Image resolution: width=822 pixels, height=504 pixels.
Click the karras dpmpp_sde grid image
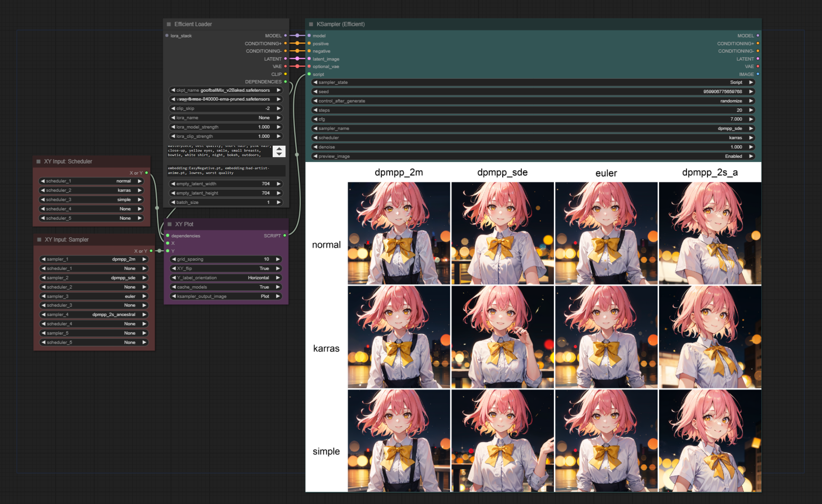click(x=502, y=337)
